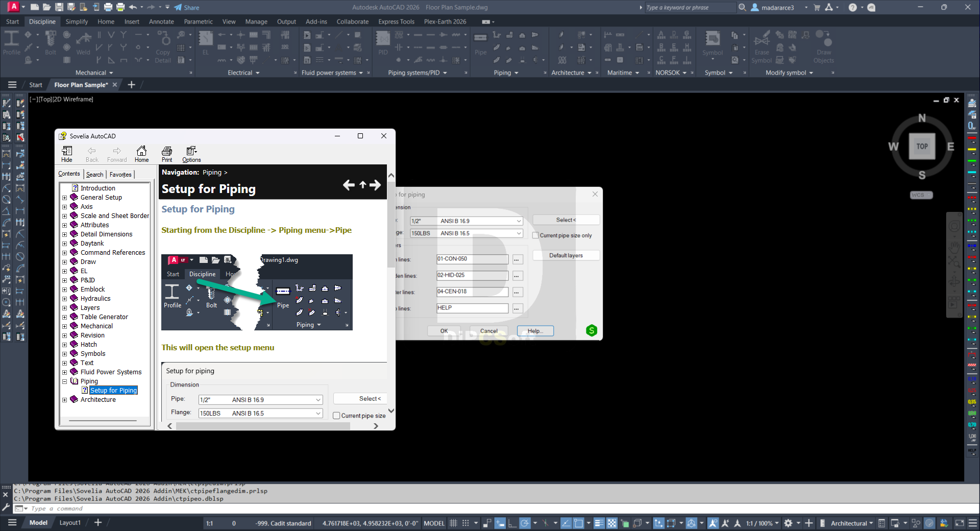The image size is (980, 531).
Task: Open the hamburger menu beside Start tab
Action: (x=12, y=85)
